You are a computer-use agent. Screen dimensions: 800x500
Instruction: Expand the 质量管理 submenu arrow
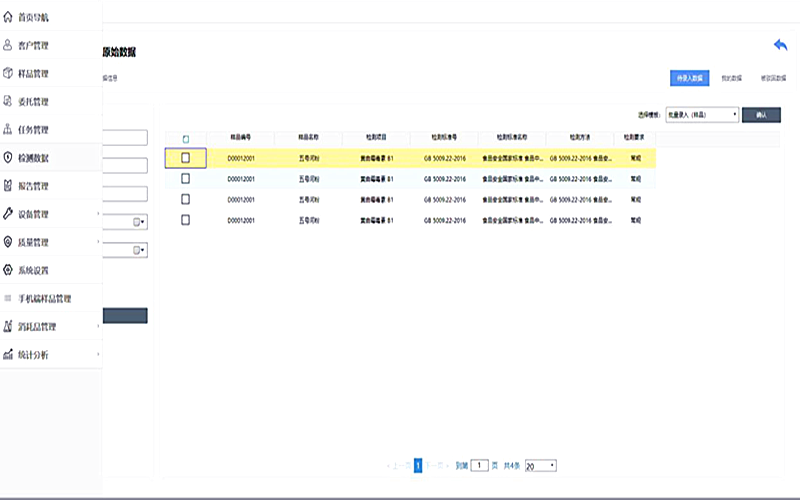[97, 242]
